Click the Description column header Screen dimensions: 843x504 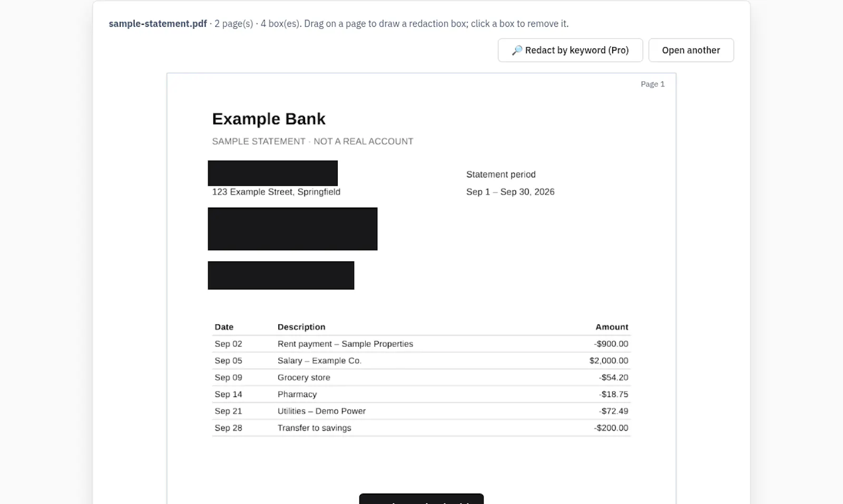click(x=301, y=327)
